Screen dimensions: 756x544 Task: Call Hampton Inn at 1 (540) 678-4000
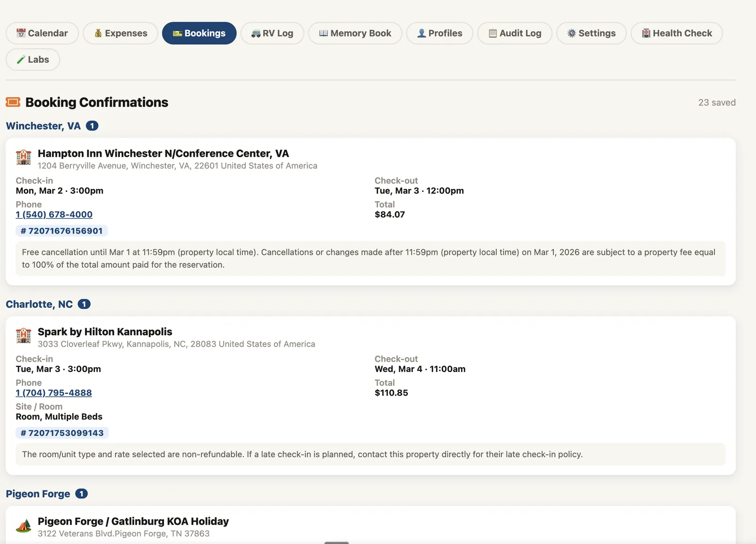tap(54, 214)
